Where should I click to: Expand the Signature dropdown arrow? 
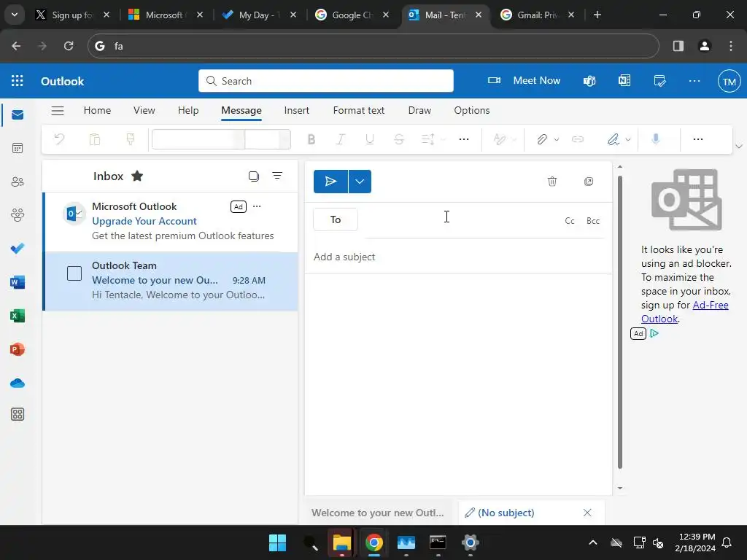[628, 139]
